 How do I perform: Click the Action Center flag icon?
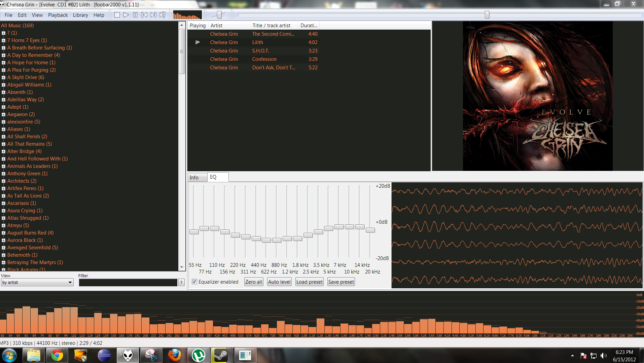[584, 356]
